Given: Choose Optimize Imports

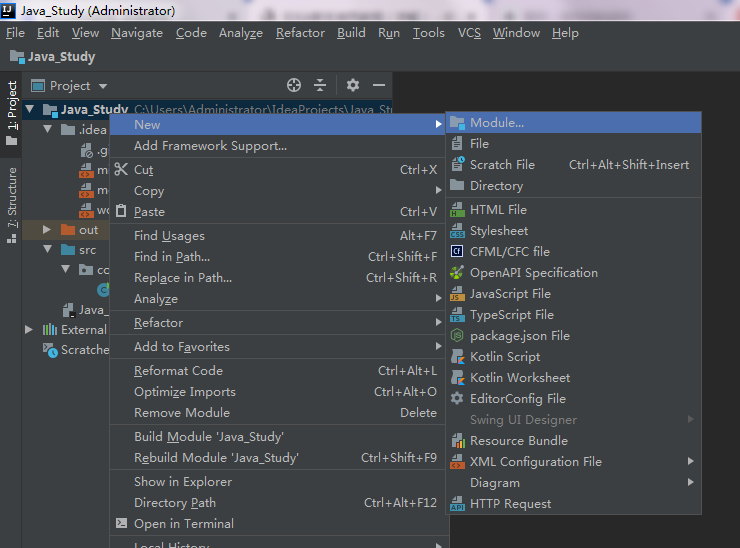Looking at the screenshot, I should tap(279, 392).
